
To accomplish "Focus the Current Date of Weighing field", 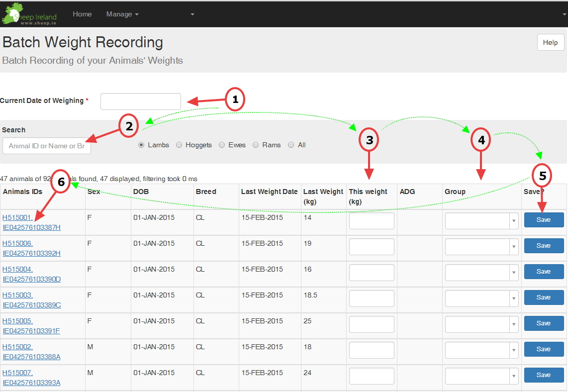I will 141,101.
